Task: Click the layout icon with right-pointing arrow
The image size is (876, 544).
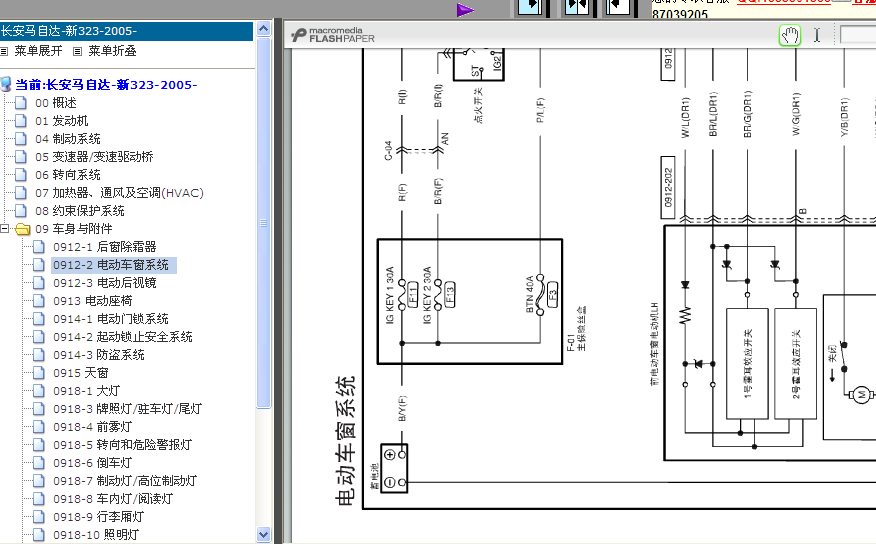Action: (x=530, y=7)
